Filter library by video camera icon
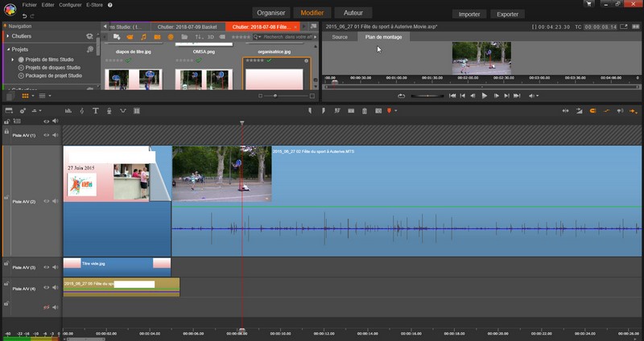 click(130, 37)
